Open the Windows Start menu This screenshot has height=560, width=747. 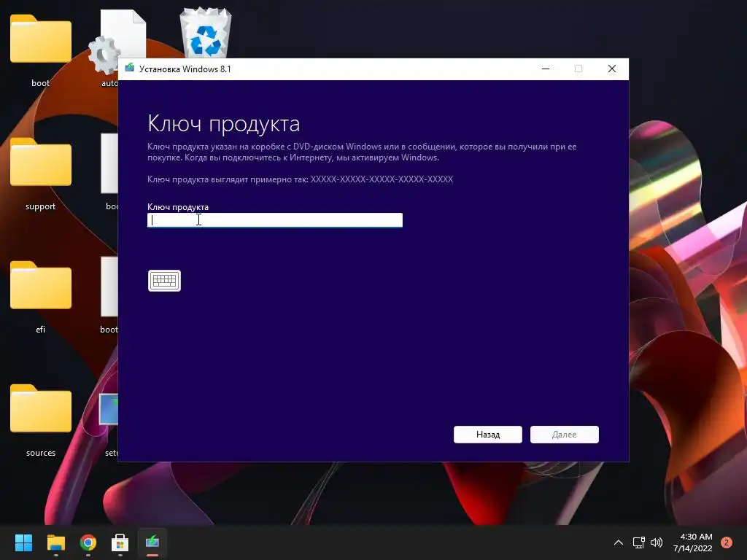click(23, 542)
